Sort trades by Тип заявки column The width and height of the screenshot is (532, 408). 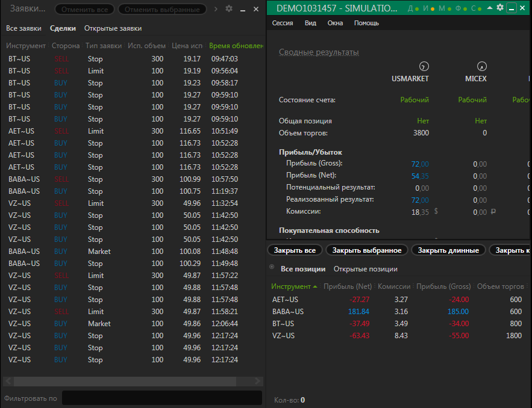click(104, 46)
